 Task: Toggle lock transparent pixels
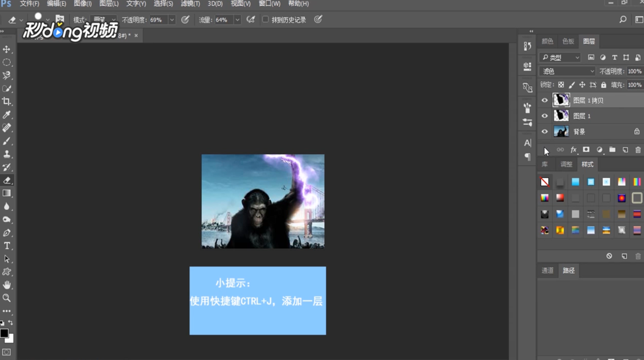click(x=561, y=85)
